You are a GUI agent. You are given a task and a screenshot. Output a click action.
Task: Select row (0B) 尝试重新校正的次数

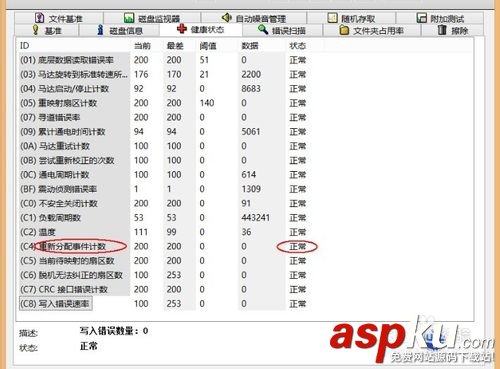(163, 160)
